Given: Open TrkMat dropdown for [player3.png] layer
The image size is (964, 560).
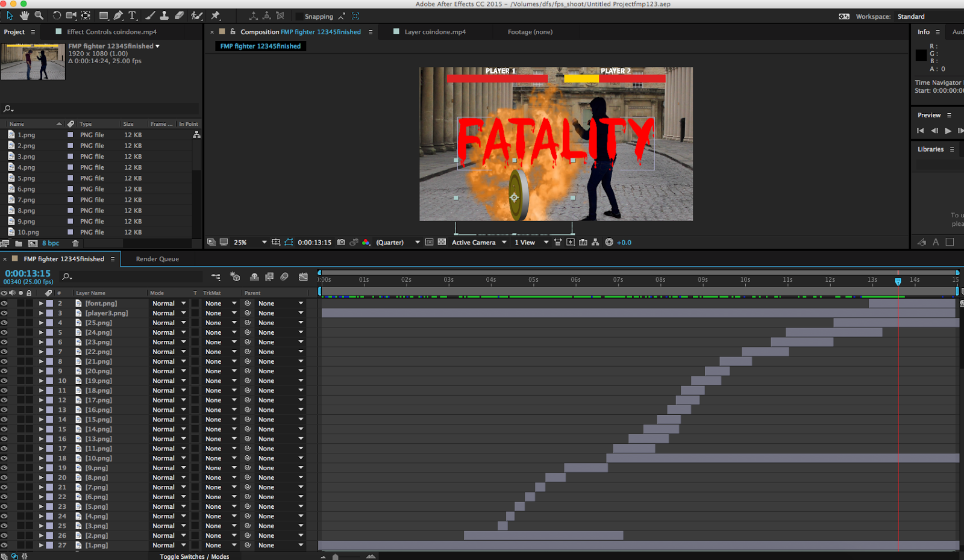Looking at the screenshot, I should [x=221, y=313].
